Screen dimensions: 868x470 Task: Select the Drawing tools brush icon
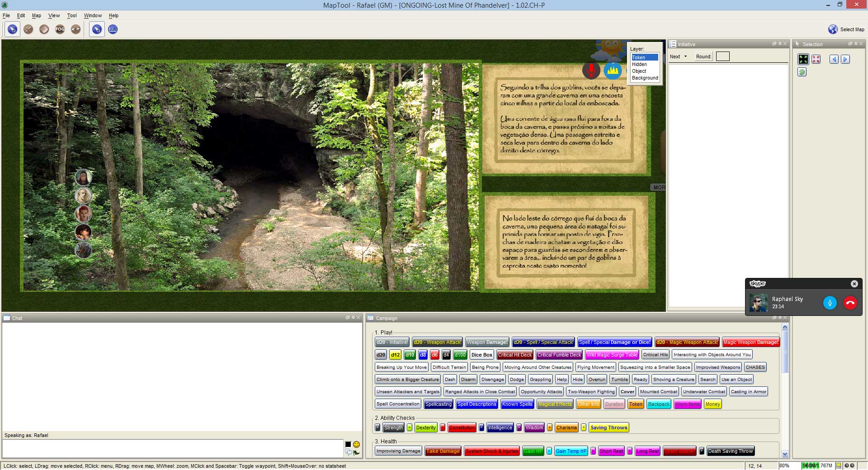pyautogui.click(x=28, y=29)
